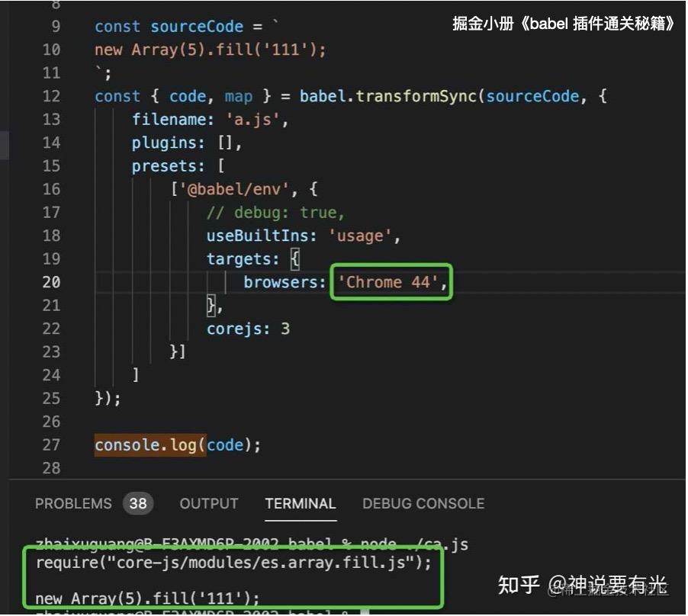688x616 pixels.
Task: Click the 'node ./ca.js' terminal command line
Action: (414, 544)
